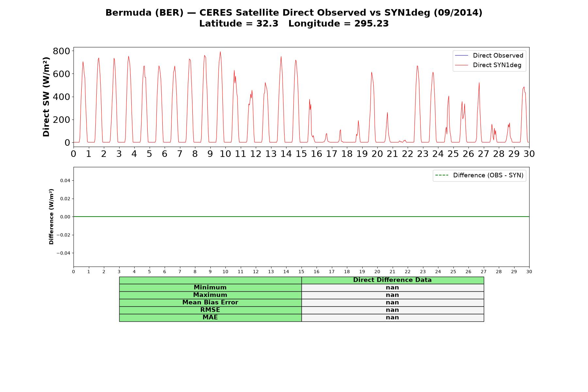Click the red SYN1deg legend line swatch
588x392 pixels.
pos(461,65)
